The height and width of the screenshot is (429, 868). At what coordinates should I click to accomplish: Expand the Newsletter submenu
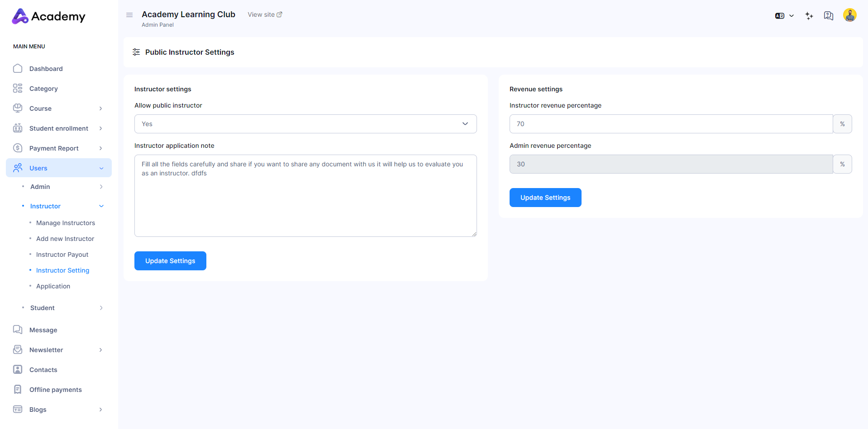[100, 350]
